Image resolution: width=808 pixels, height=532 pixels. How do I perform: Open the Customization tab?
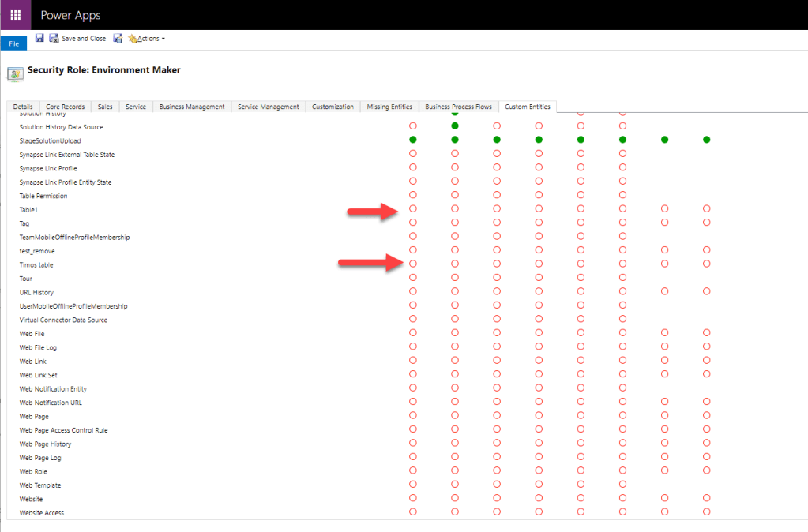coord(333,107)
